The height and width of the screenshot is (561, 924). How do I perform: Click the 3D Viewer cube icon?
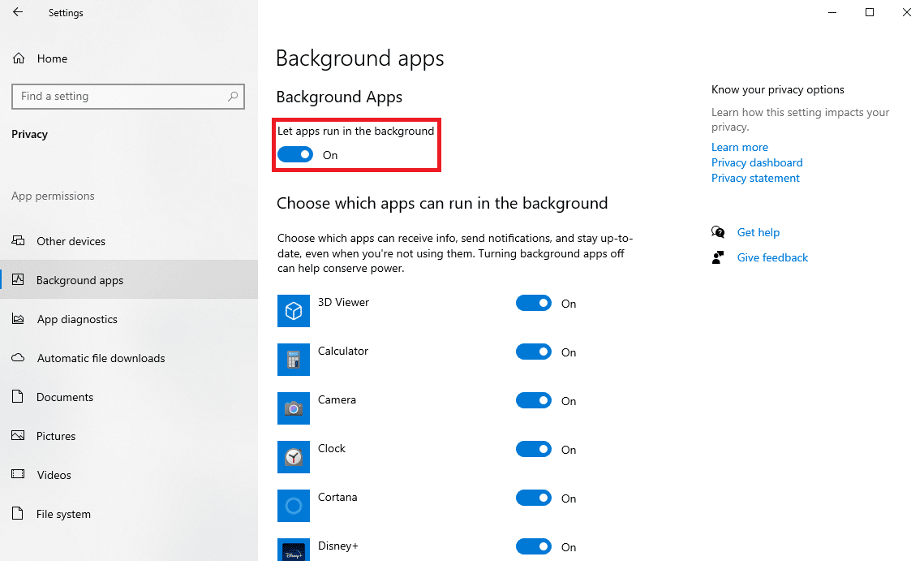[294, 311]
